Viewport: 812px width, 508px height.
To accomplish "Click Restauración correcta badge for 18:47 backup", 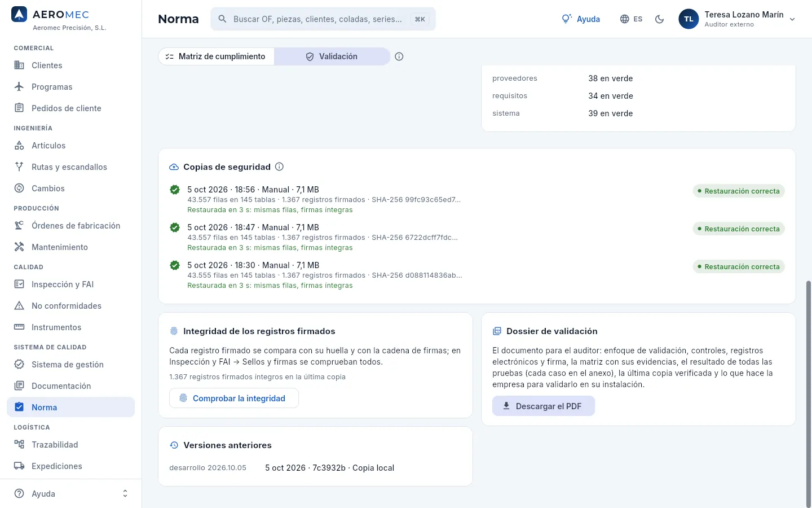I will click(739, 229).
